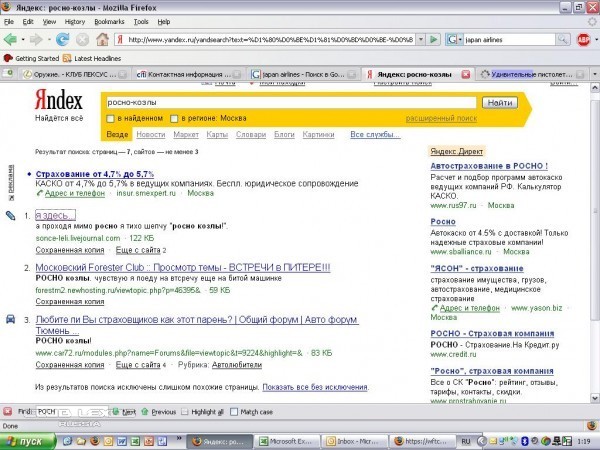The height and width of the screenshot is (450, 600).
Task: Reload the page with the refresh icon
Action: [x=62, y=40]
